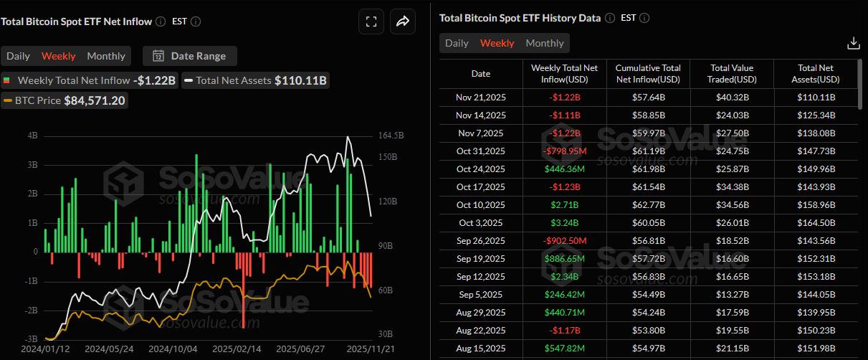The image size is (868, 360).
Task: Select the chart's Weekly tab
Action: (58, 56)
